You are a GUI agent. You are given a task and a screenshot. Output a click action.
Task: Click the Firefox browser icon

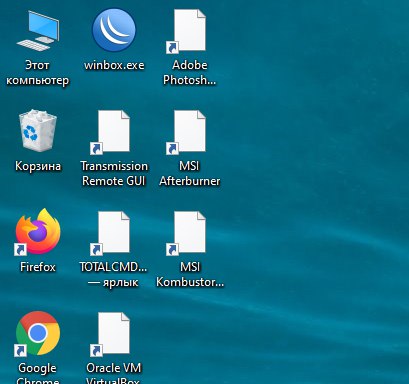[38, 232]
